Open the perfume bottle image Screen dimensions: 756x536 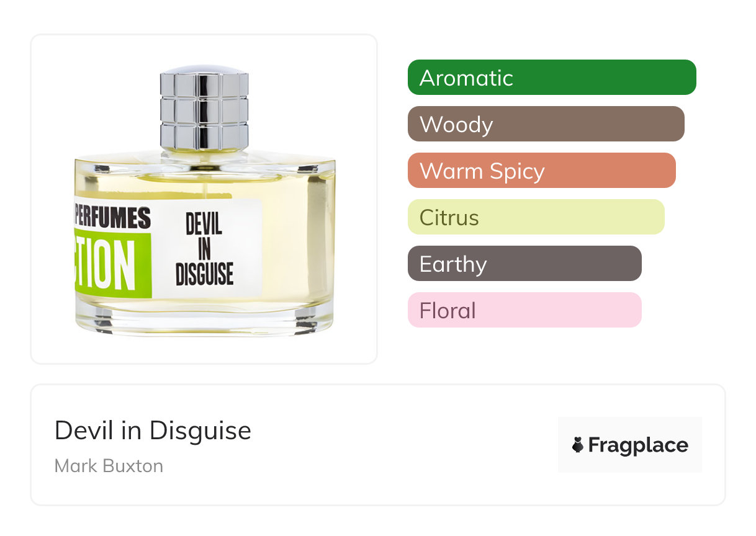[x=204, y=199]
